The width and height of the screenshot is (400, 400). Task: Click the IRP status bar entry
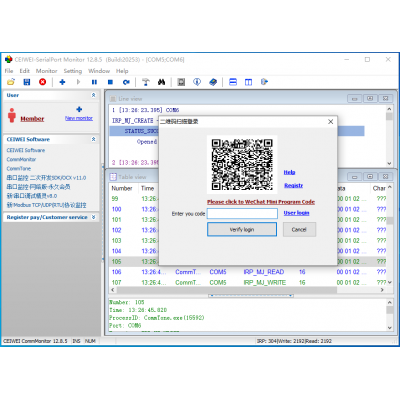[x=294, y=341]
